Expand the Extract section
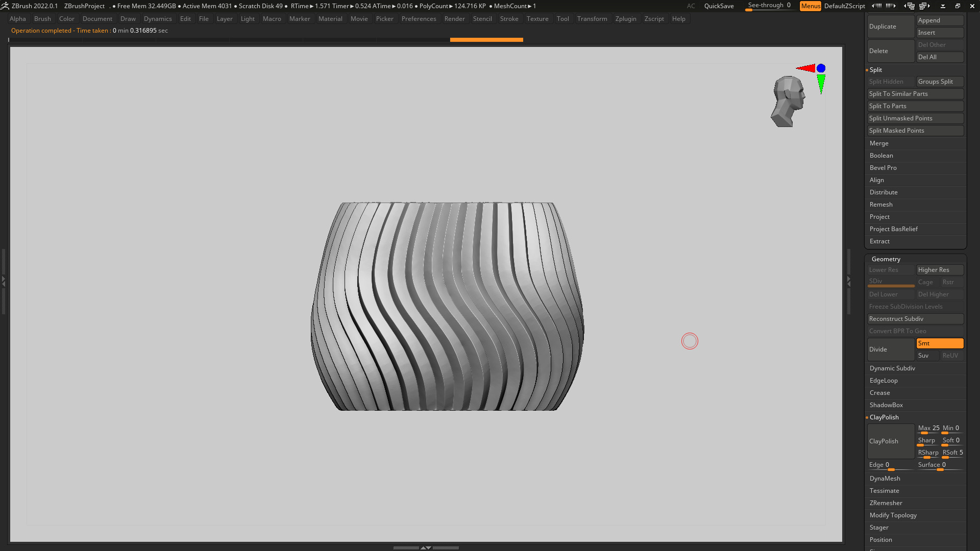 click(x=879, y=241)
